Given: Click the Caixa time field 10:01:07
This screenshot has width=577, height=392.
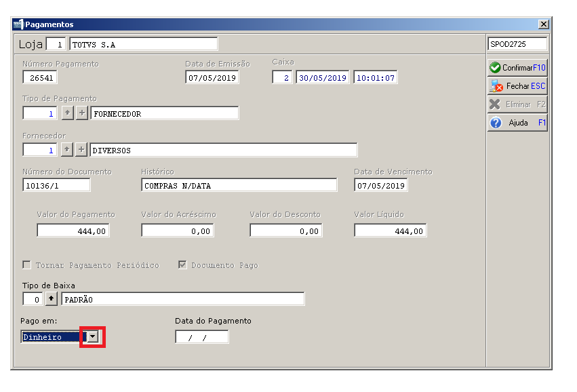Looking at the screenshot, I should (x=376, y=78).
